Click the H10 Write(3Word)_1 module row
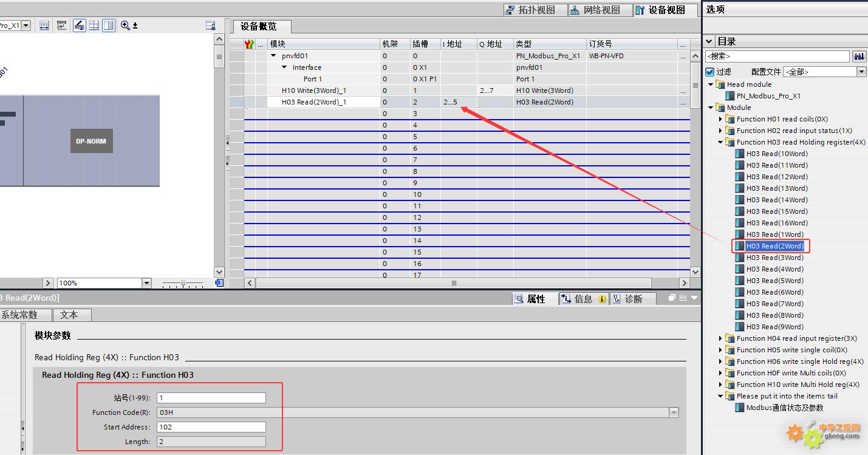 point(313,91)
